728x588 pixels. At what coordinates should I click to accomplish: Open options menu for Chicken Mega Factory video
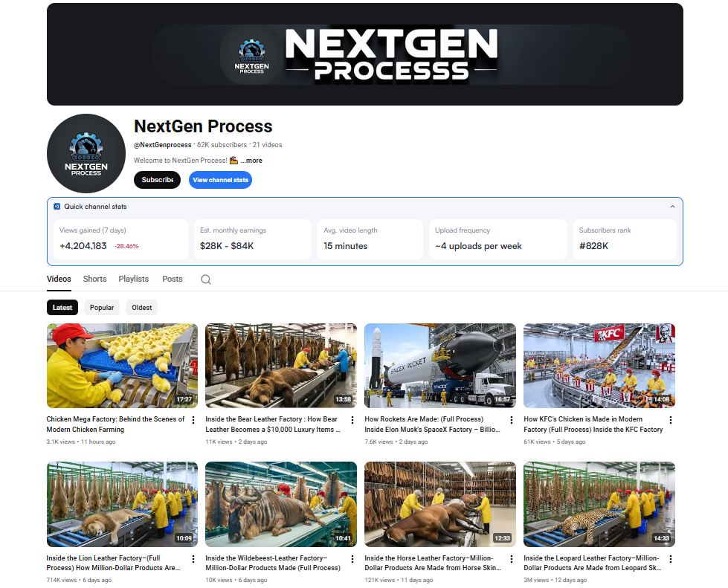[x=193, y=420]
